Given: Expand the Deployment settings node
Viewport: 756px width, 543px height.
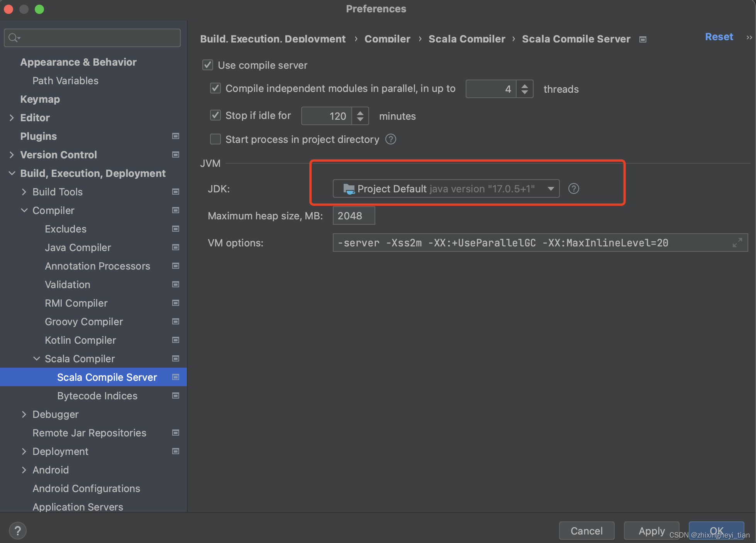Looking at the screenshot, I should point(24,451).
